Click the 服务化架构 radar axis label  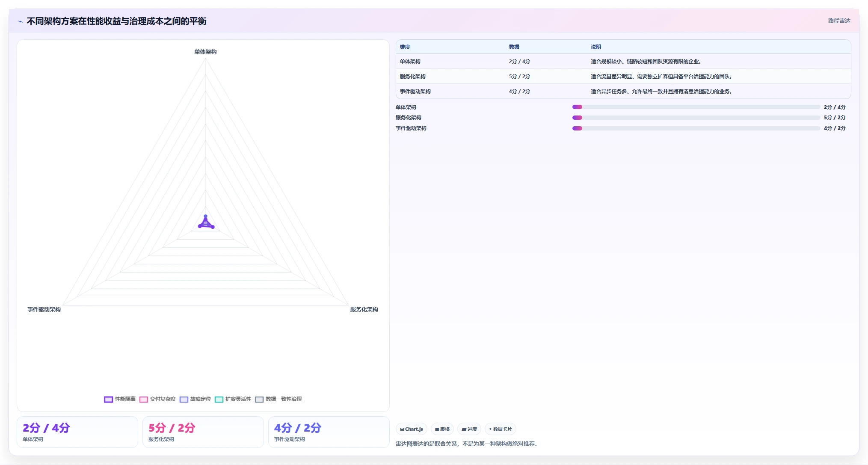click(x=364, y=309)
